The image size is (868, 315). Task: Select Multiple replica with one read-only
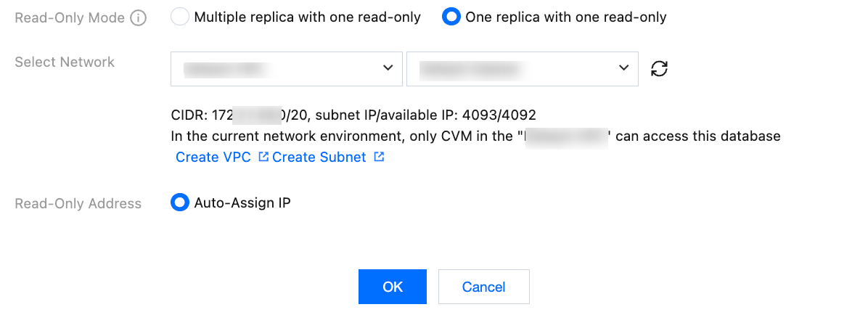[179, 17]
